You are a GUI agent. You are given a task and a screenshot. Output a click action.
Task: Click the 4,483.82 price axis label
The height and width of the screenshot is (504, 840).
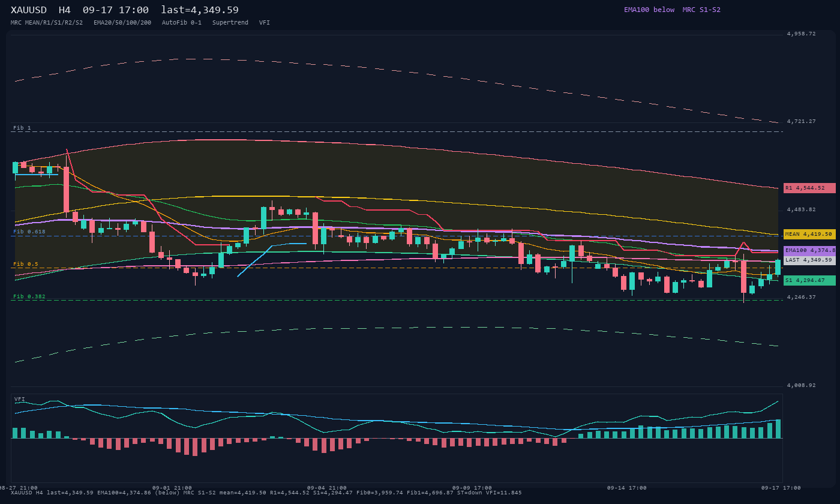802,209
